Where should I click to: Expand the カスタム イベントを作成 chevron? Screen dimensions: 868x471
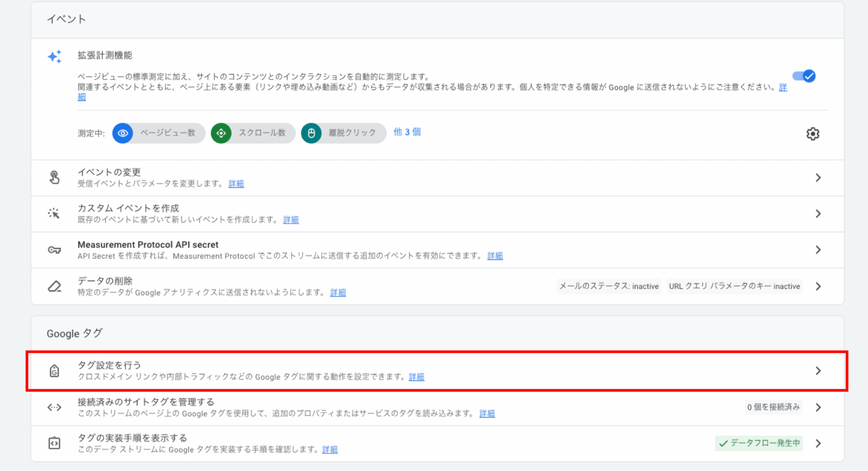pyautogui.click(x=818, y=214)
